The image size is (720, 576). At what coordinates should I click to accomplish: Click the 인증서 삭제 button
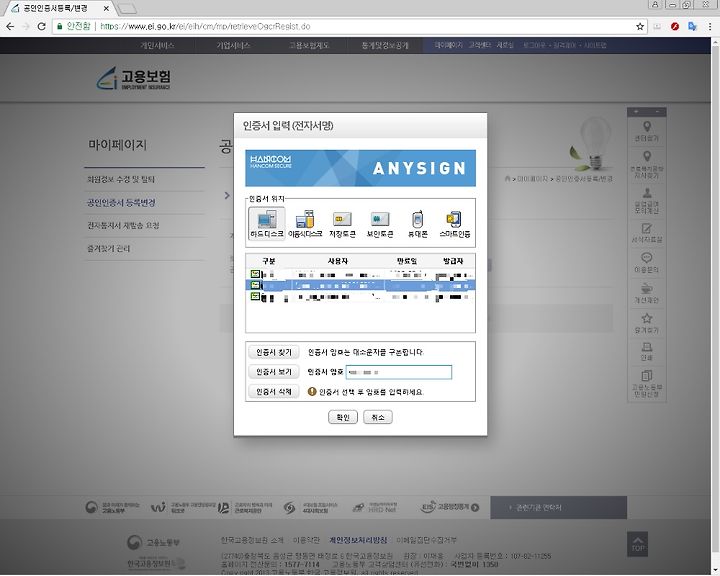274,391
